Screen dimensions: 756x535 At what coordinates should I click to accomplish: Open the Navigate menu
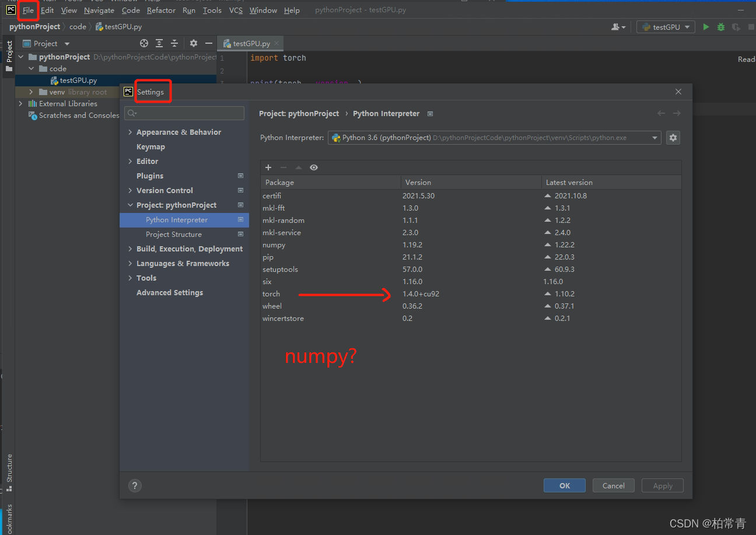click(99, 11)
